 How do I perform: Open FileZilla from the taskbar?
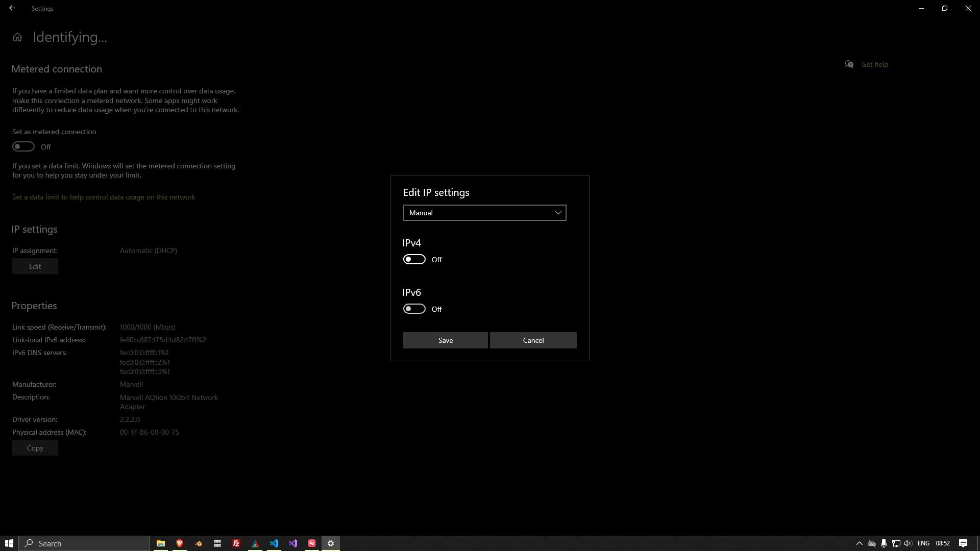[x=236, y=543]
